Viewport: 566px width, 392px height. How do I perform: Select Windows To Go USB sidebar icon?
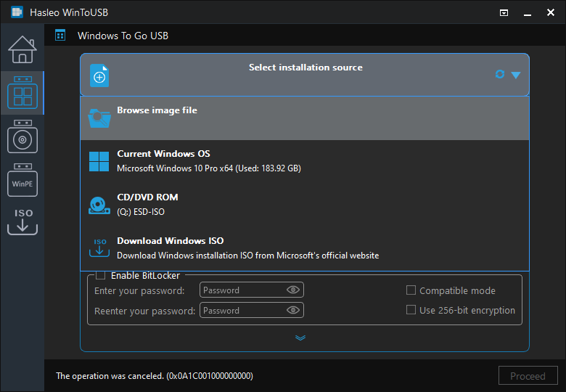click(22, 93)
